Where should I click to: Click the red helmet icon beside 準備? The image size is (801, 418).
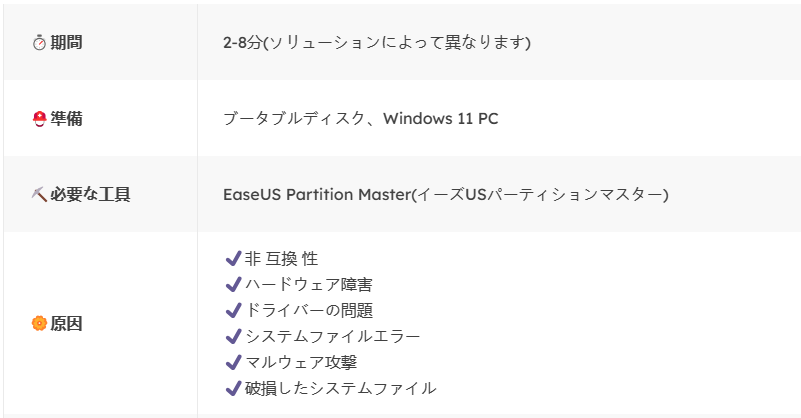(40, 119)
